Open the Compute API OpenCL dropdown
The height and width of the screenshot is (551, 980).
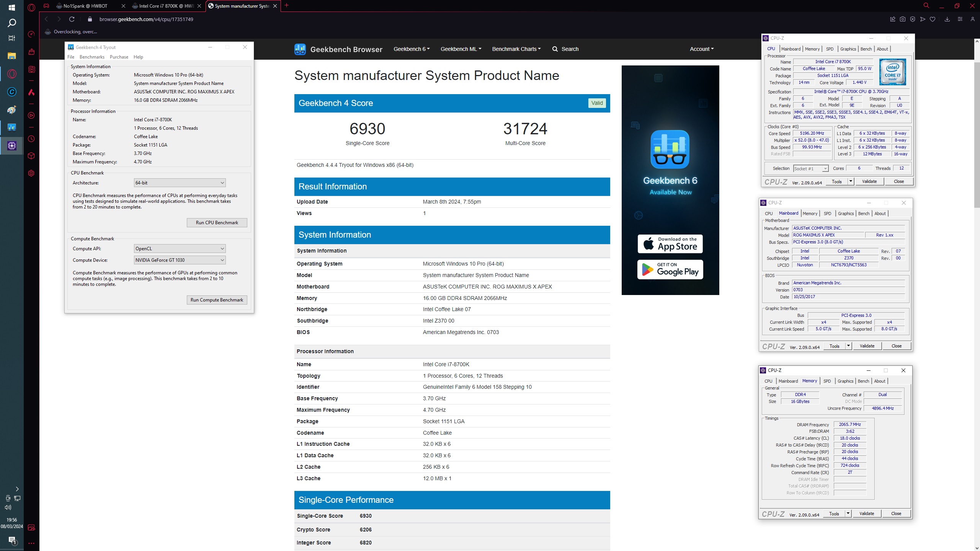pyautogui.click(x=180, y=249)
